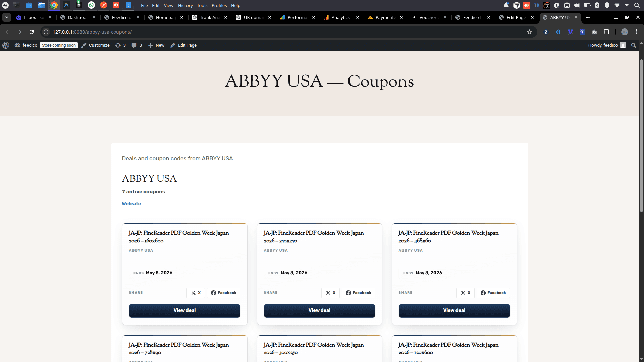Open Chrome icon in top panel

(x=54, y=5)
